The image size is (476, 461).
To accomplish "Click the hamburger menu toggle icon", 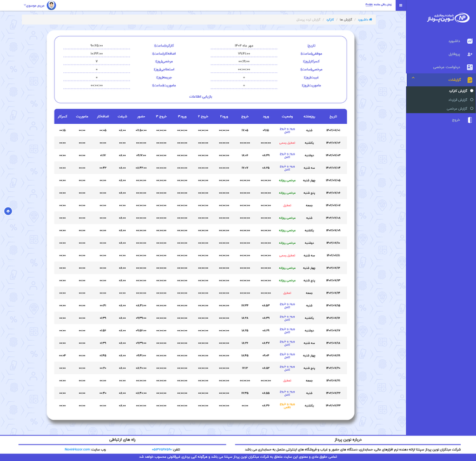I will [400, 5].
